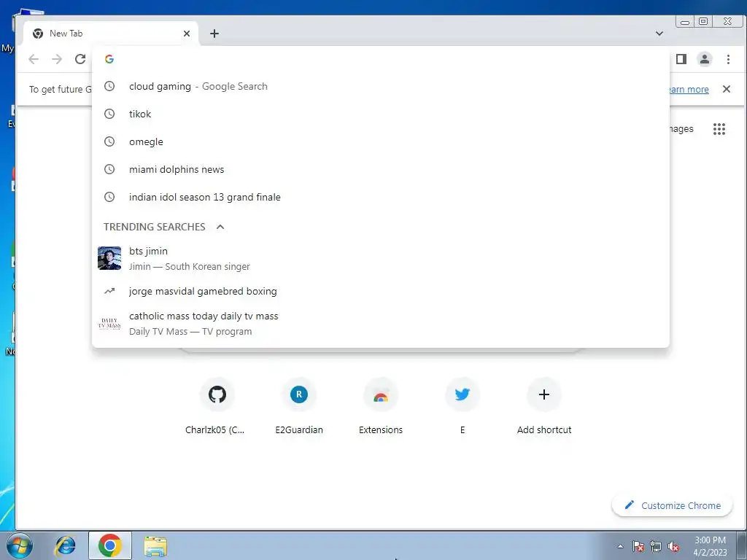
Task: Close the New Tab tab
Action: 187,34
